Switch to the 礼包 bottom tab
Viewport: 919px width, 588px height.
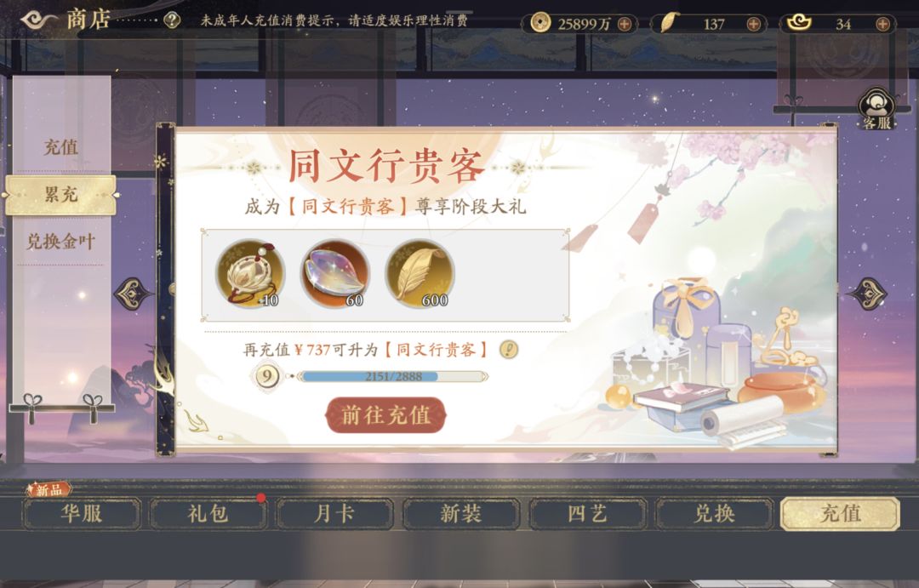[x=208, y=514]
